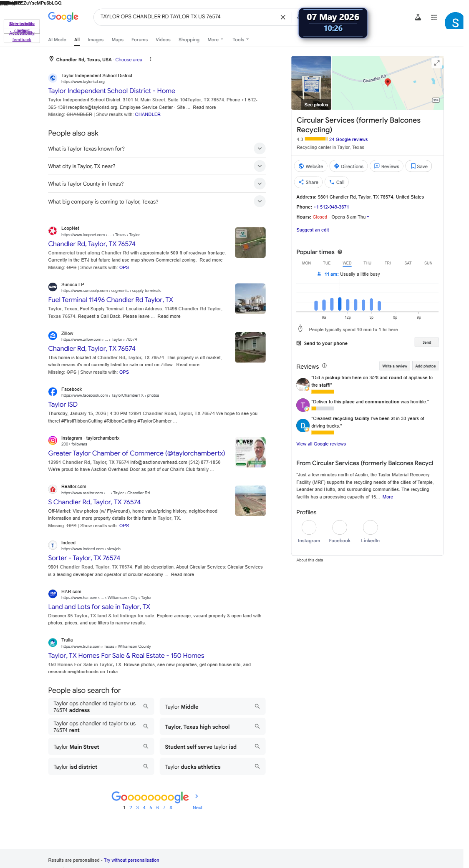469x868 pixels.
Task: Search 'Taylor Middle' related suggestion
Action: click(x=212, y=707)
